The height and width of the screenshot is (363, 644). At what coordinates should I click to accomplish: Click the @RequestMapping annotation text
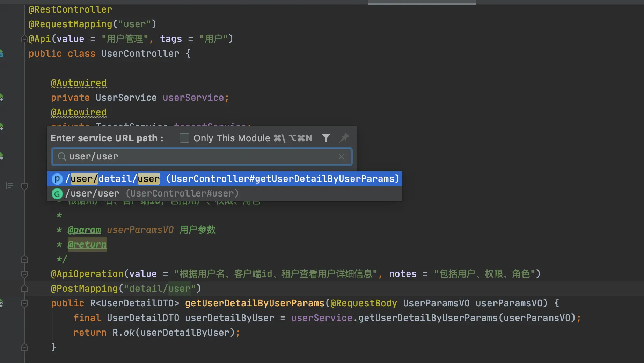pyautogui.click(x=70, y=24)
